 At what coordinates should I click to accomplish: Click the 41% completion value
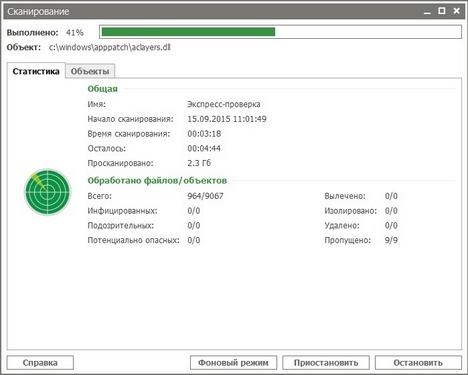[75, 33]
